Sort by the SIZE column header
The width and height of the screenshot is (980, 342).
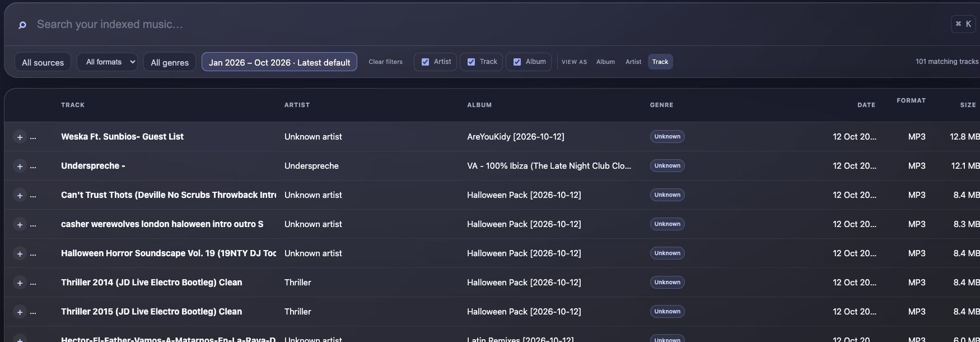click(x=968, y=105)
